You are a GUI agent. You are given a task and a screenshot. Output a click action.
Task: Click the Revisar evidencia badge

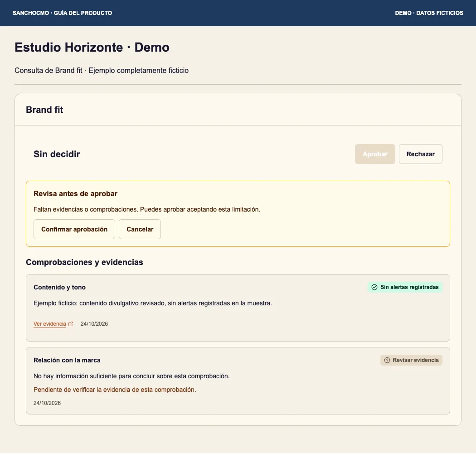pyautogui.click(x=411, y=360)
